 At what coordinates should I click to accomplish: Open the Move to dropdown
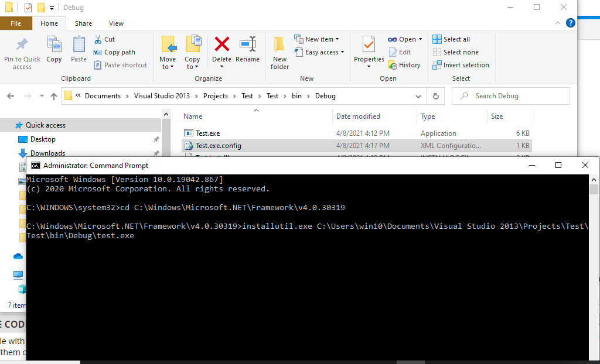pos(168,51)
